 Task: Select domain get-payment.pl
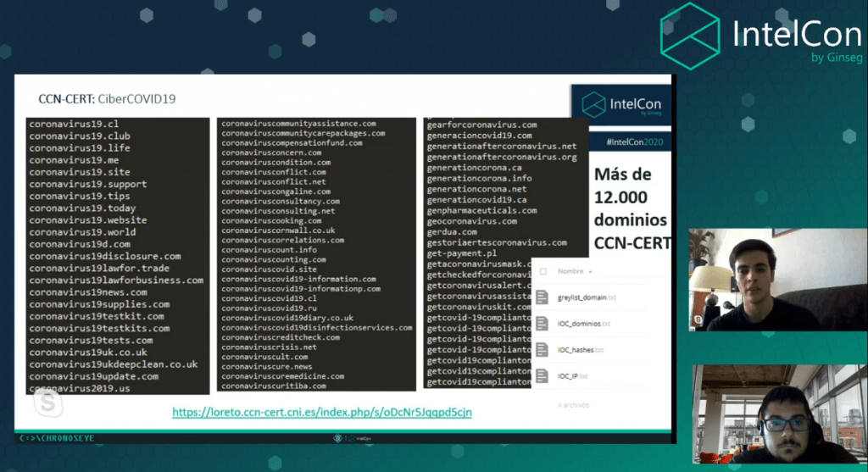462,253
